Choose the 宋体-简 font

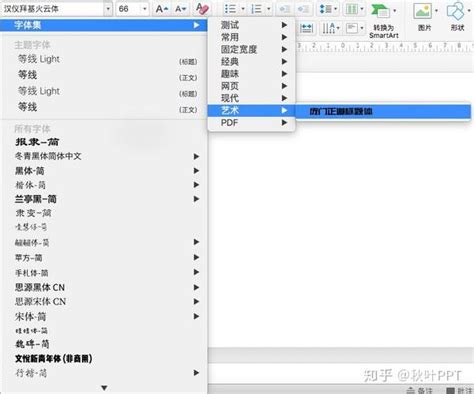104,316
